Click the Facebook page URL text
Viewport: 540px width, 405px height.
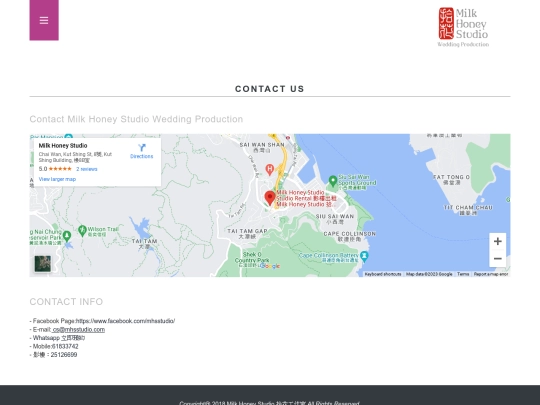125,321
